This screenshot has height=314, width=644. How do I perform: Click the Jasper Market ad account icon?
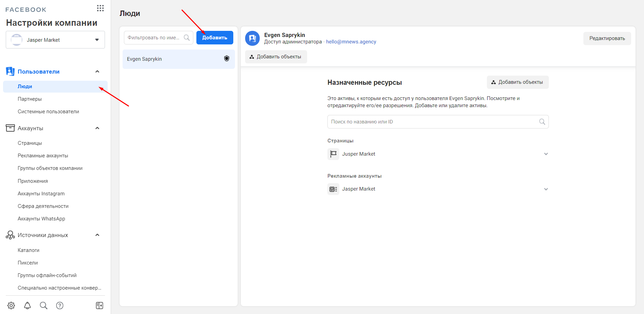coord(333,189)
